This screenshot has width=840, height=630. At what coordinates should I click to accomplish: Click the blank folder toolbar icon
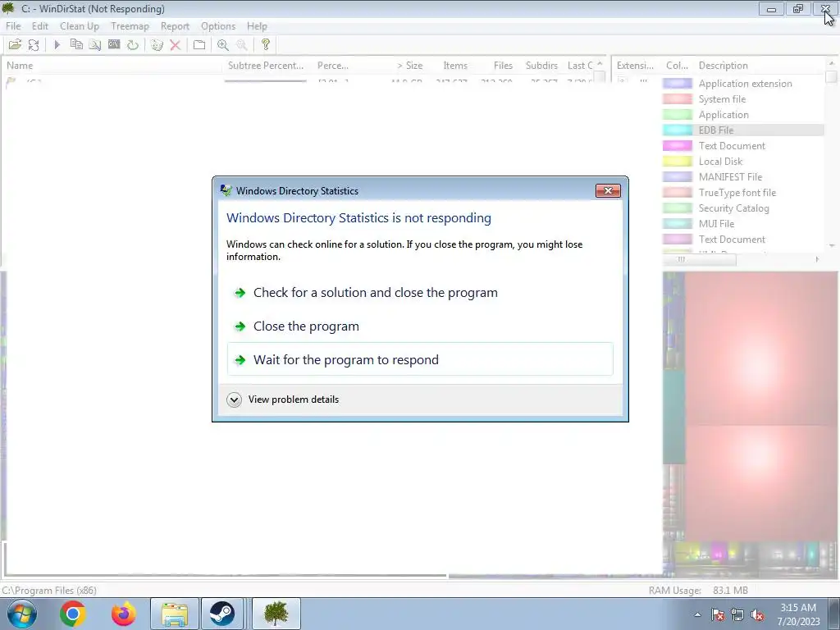point(199,45)
